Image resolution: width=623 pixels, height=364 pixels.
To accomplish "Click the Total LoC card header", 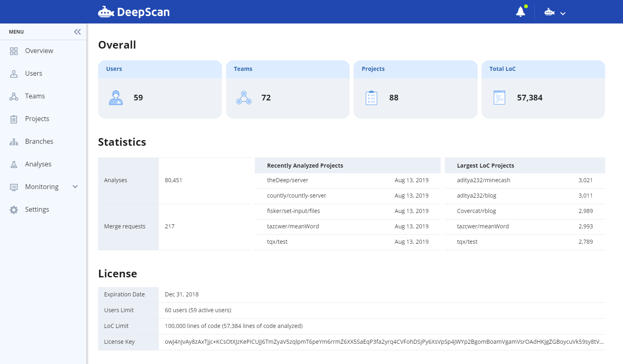I will tap(543, 69).
